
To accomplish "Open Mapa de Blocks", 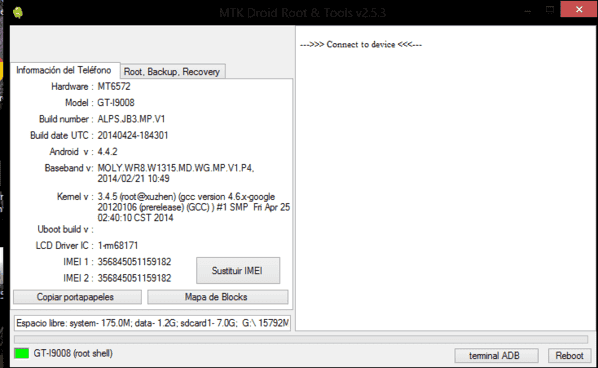I will pos(218,297).
